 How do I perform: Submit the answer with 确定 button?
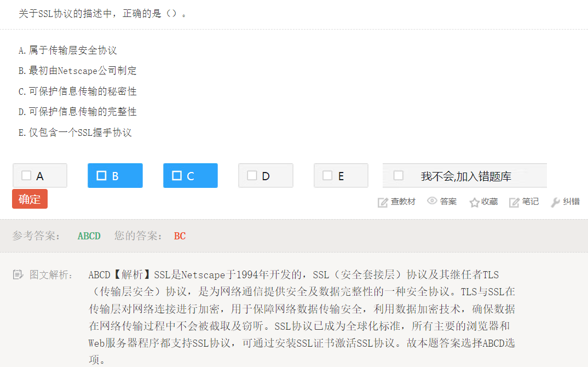[x=30, y=199]
